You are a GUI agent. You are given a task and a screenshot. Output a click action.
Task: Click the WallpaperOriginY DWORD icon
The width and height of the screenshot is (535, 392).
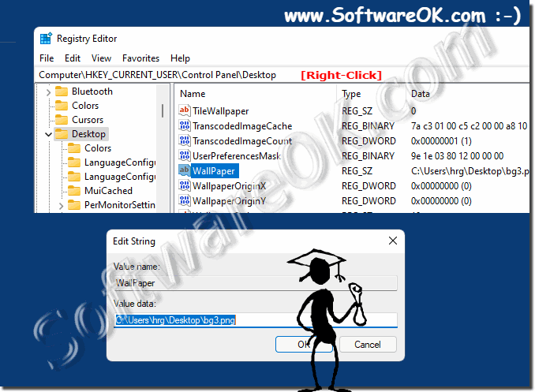184,200
